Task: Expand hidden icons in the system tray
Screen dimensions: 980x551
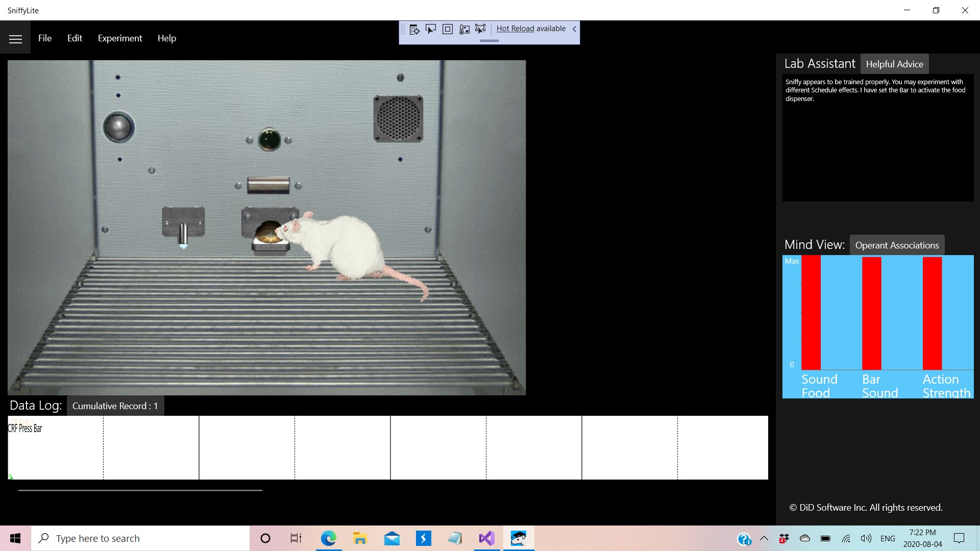Action: 764,538
